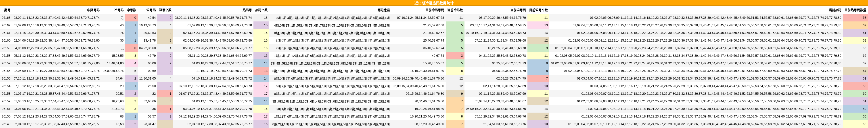Click the 热码个数 column header

(261, 10)
